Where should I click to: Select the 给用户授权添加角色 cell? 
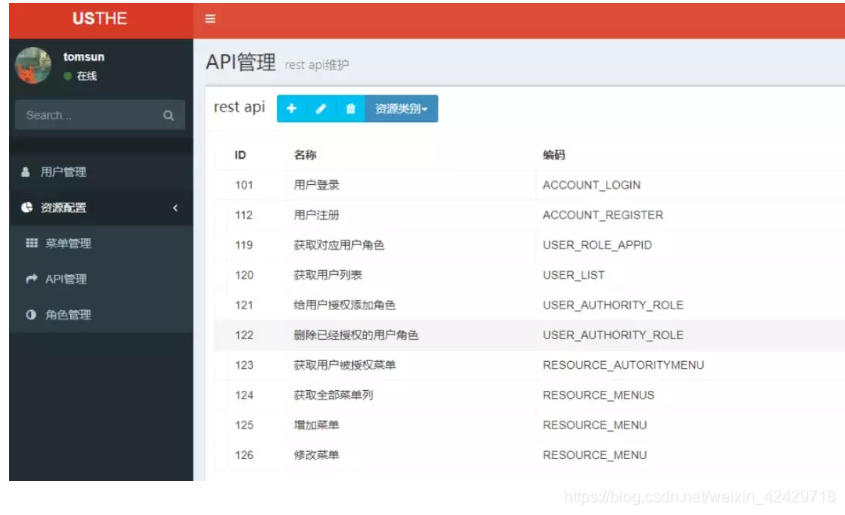click(x=345, y=305)
